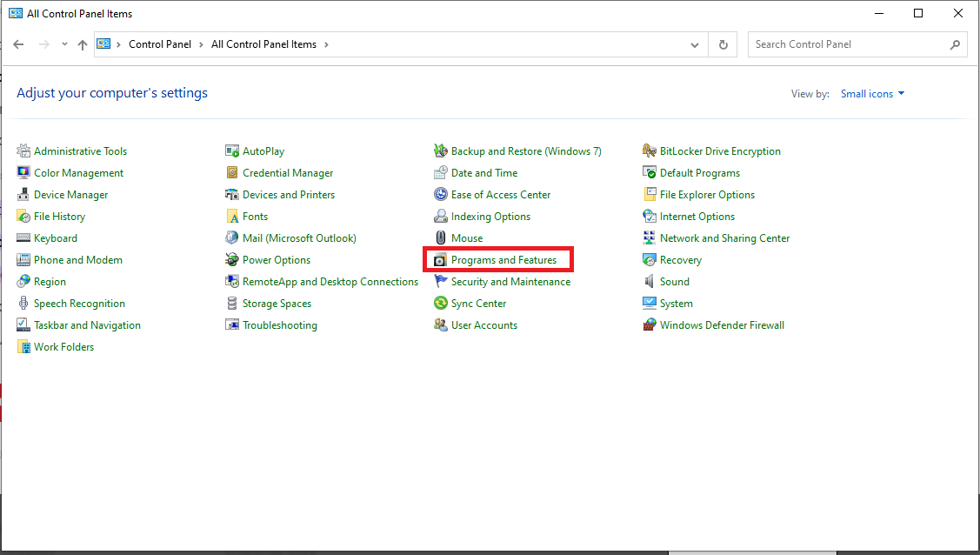Open the Internet Options link
This screenshot has width=980, height=555.
pos(697,217)
